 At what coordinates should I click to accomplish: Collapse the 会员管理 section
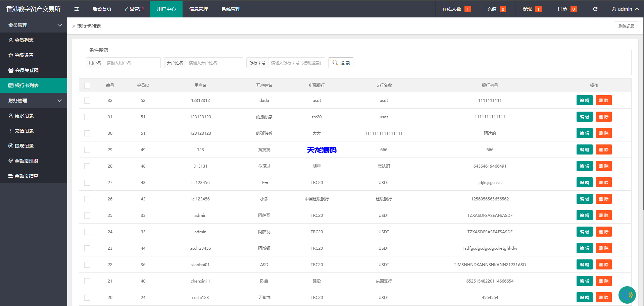click(x=33, y=25)
